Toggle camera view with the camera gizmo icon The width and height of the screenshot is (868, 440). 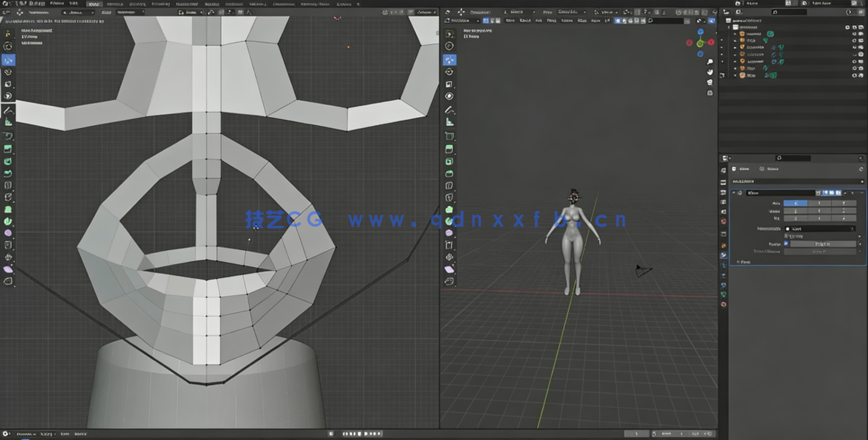[710, 82]
